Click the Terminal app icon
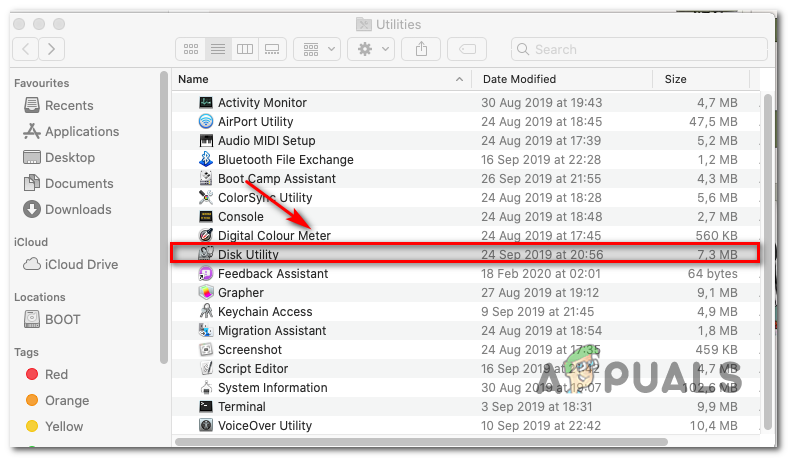Viewport: 788px width, 458px height. 206,407
